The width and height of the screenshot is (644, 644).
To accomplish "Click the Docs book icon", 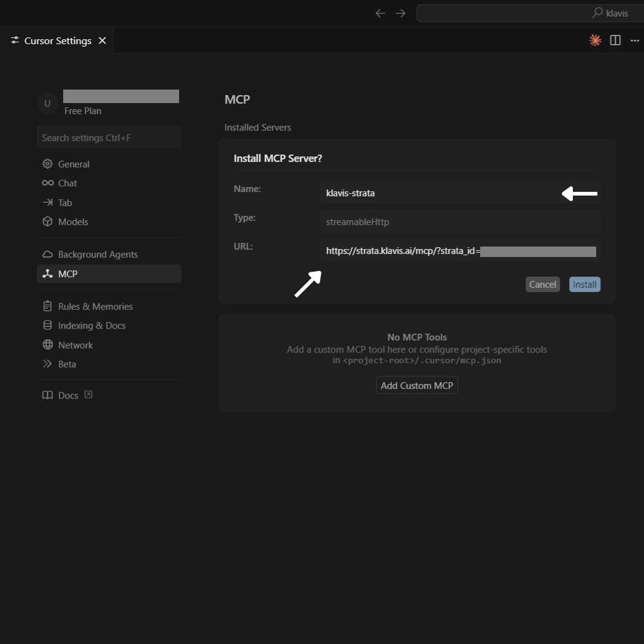I will (x=48, y=395).
